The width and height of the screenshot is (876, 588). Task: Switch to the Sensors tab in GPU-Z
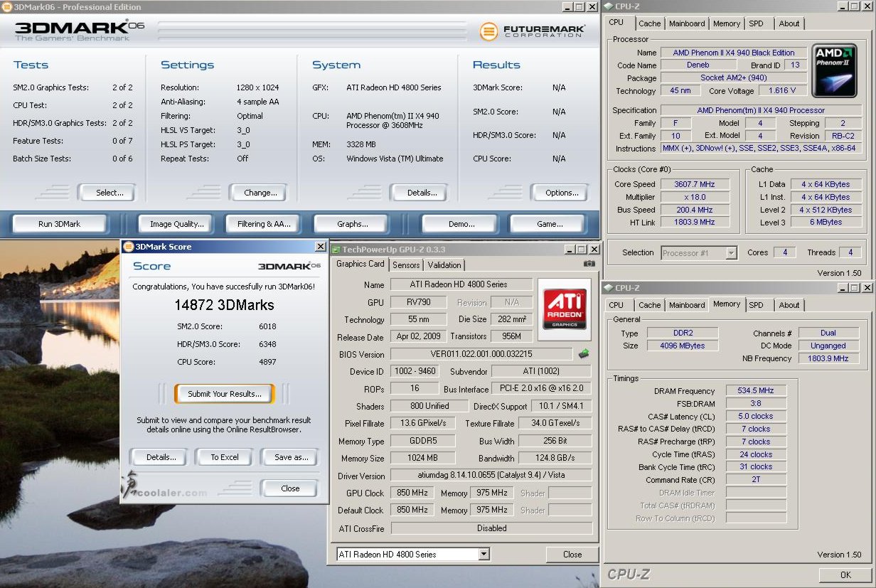click(x=406, y=265)
